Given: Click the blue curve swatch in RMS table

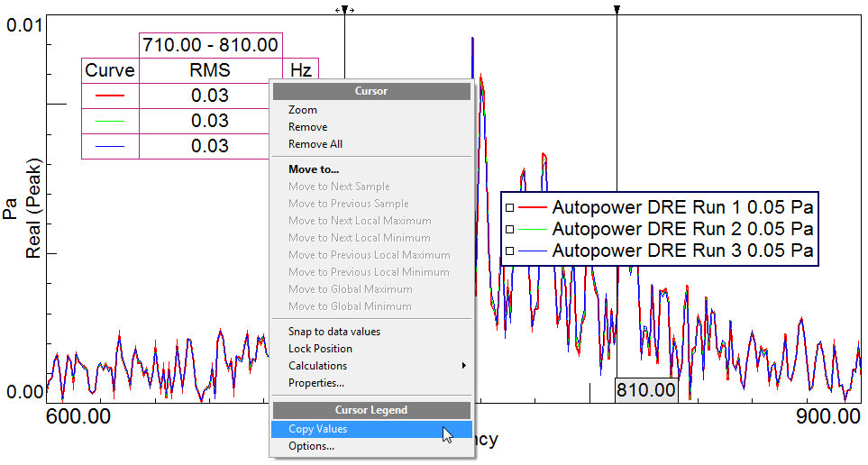Looking at the screenshot, I should (109, 146).
